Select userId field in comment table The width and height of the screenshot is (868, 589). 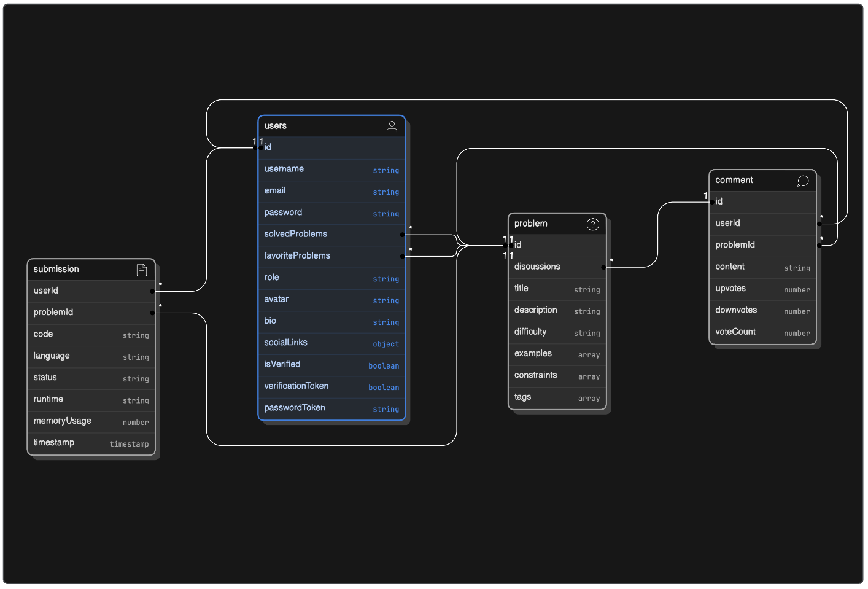pyautogui.click(x=762, y=224)
